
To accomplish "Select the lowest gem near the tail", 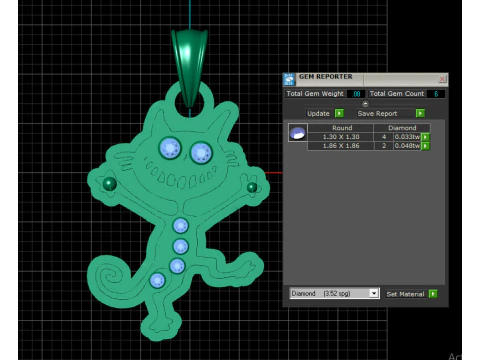I will (157, 281).
